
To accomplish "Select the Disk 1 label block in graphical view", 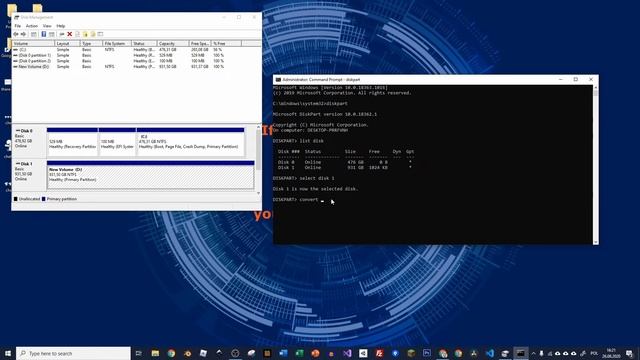I will point(29,175).
